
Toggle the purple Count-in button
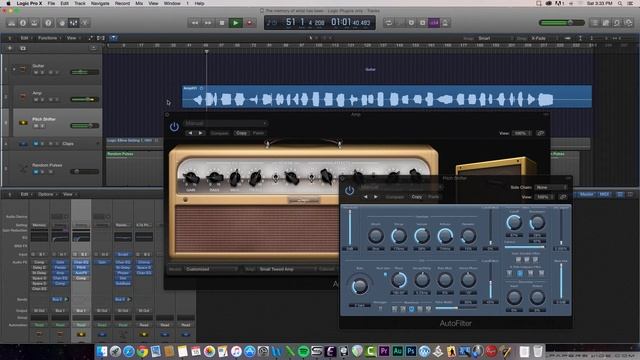433,23
